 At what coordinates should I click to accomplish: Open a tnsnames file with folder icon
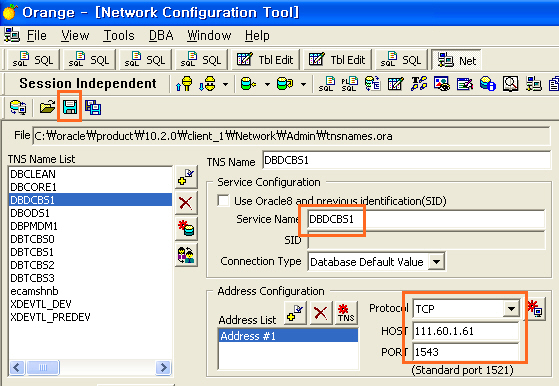point(47,107)
